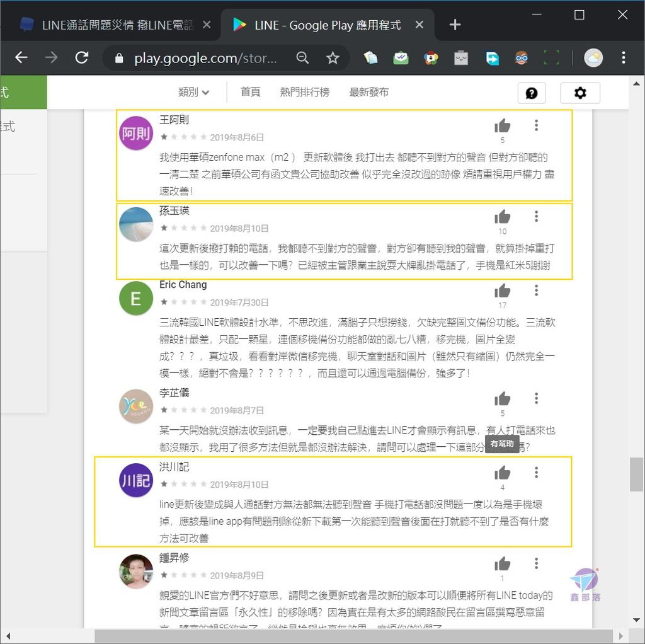
Task: Minimize the Chrome window
Action: tap(537, 14)
